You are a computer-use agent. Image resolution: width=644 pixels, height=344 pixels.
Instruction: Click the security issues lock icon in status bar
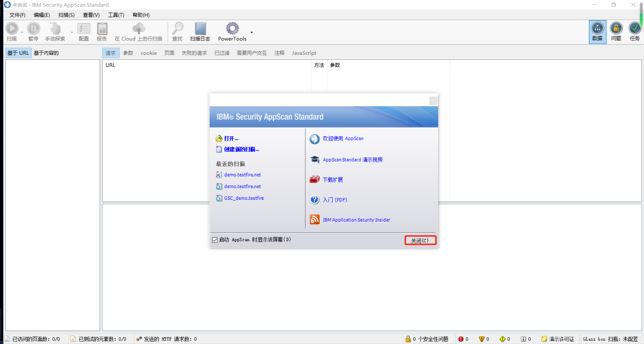pos(408,339)
